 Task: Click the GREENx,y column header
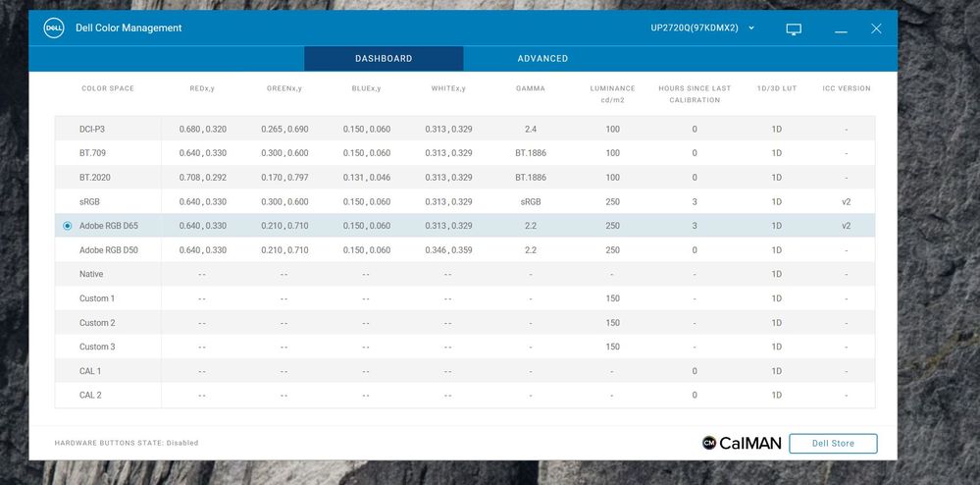coord(284,88)
